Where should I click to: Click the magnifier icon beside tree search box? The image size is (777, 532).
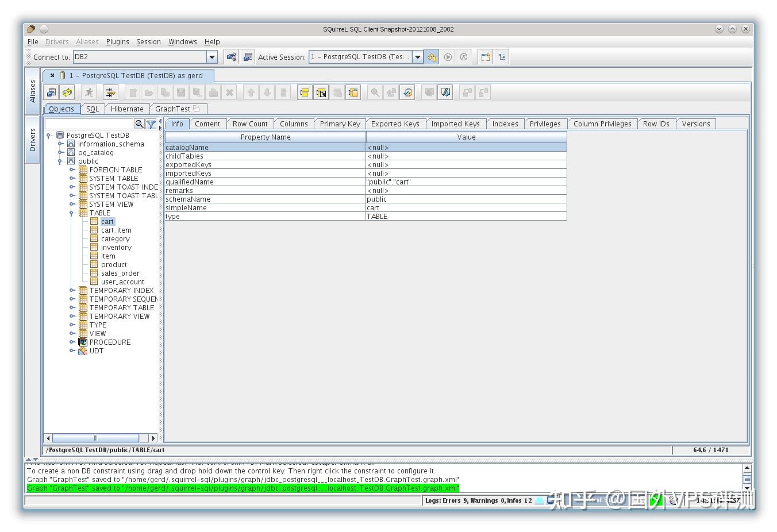(140, 124)
